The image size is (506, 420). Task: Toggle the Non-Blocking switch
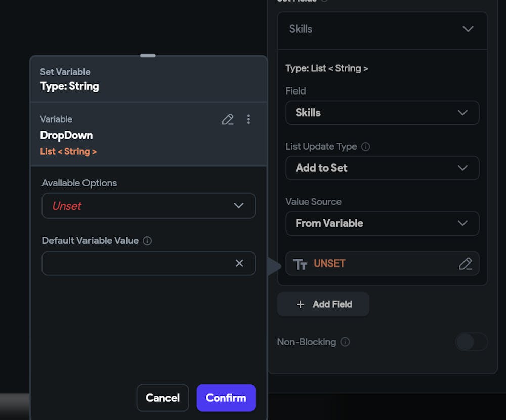pyautogui.click(x=471, y=342)
